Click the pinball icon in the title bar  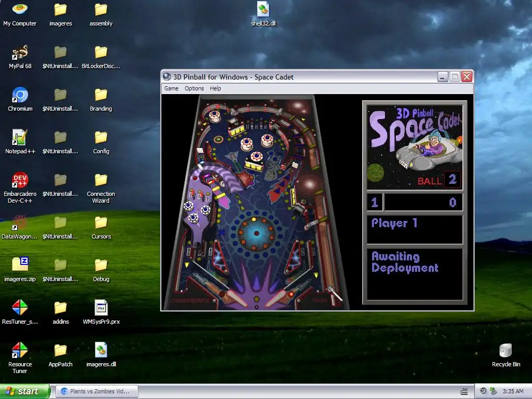point(167,77)
